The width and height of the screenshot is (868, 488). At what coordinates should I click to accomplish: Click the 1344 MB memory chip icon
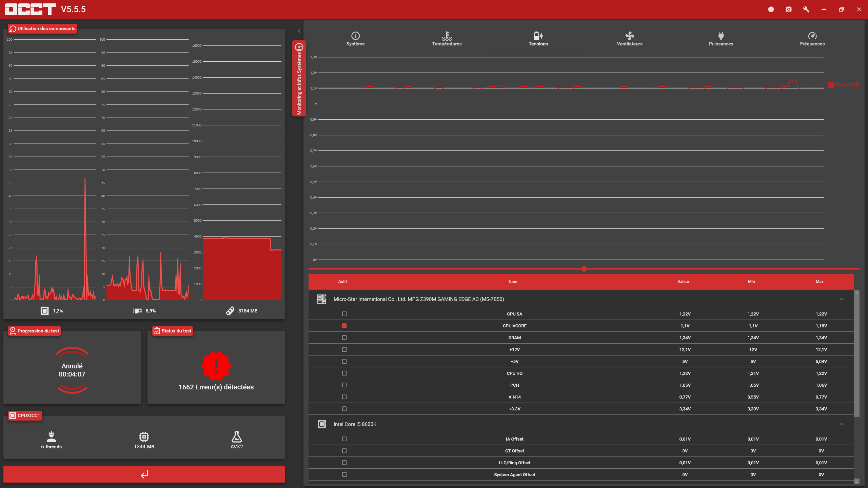coord(144,436)
